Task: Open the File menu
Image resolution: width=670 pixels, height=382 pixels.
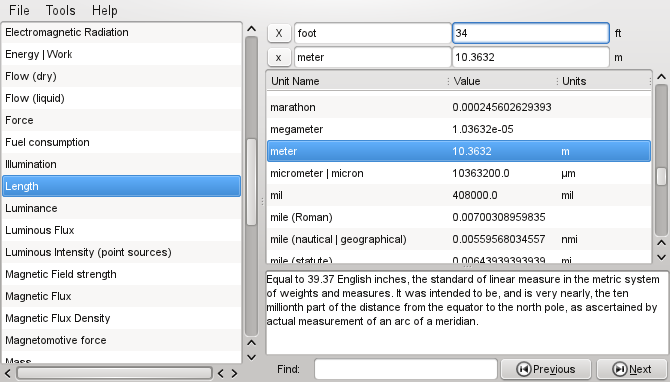Action: click(19, 10)
